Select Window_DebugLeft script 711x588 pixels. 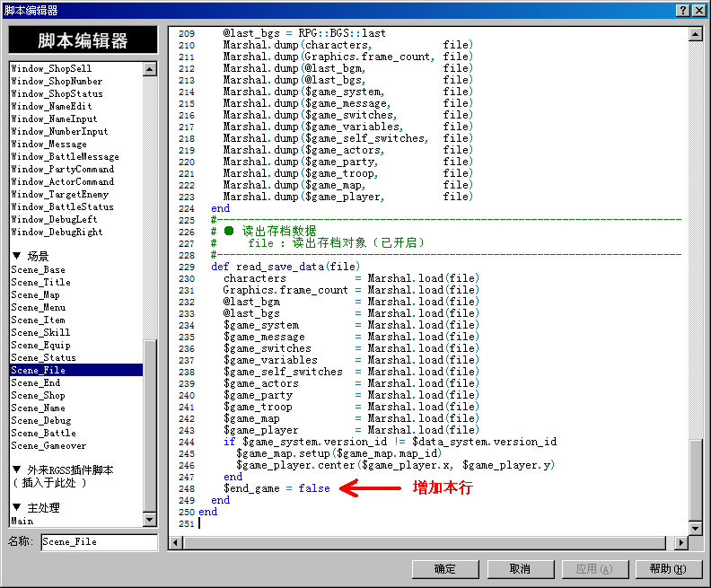point(54,219)
